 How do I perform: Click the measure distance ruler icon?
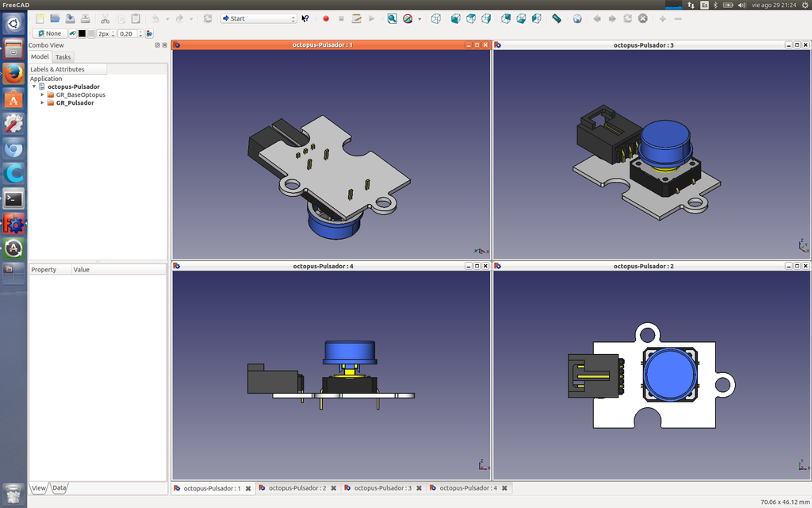coord(557,18)
